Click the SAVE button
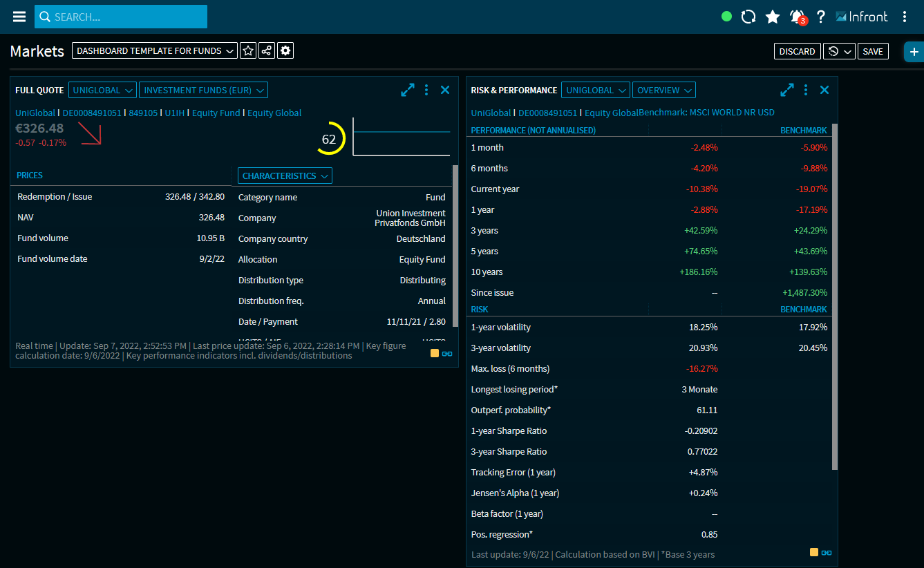This screenshot has height=568, width=924. (873, 52)
